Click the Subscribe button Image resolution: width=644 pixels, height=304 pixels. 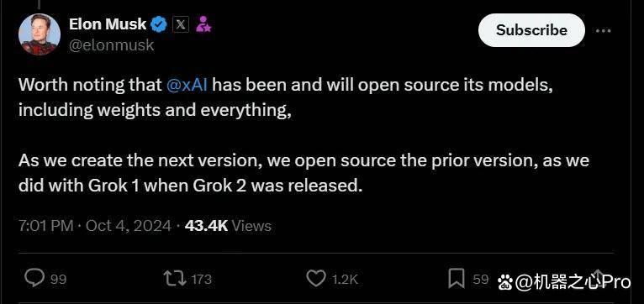[x=531, y=30]
